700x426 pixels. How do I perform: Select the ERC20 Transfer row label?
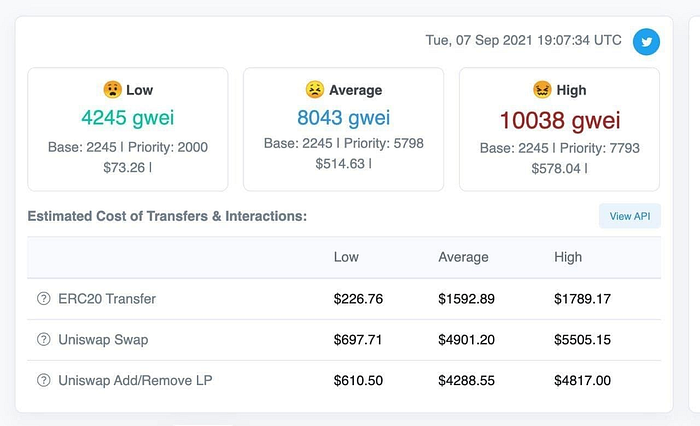pos(107,298)
